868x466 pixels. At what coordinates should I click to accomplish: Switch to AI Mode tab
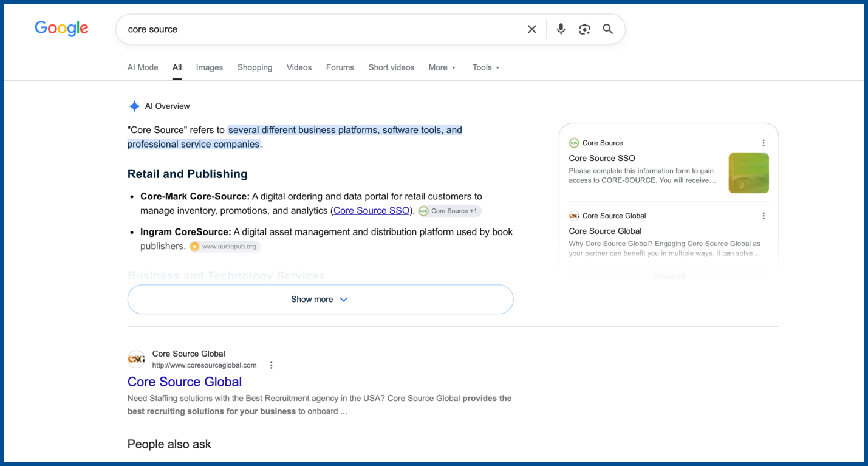pos(143,67)
